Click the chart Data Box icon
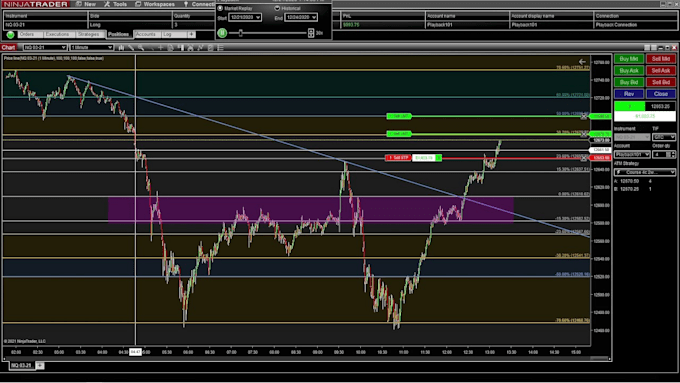Image resolution: width=680 pixels, height=383 pixels. (x=170, y=48)
